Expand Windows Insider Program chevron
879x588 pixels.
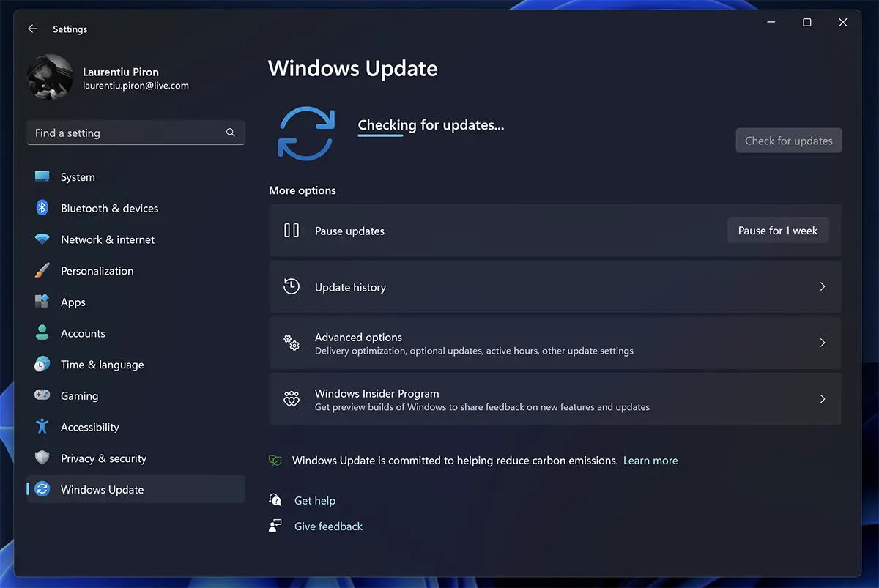[823, 399]
